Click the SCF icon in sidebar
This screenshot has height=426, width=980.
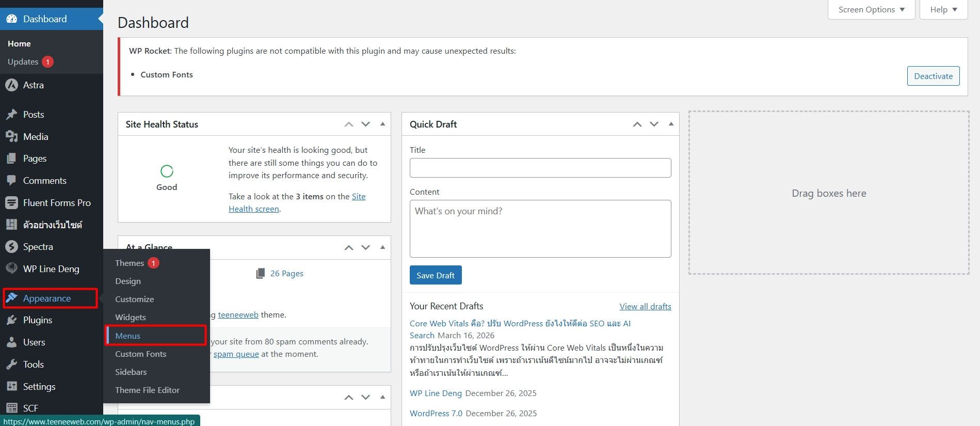click(11, 408)
